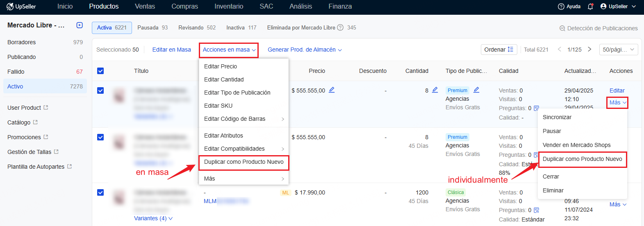
Task: Expand Más dropdown in first row actions
Action: coord(618,102)
